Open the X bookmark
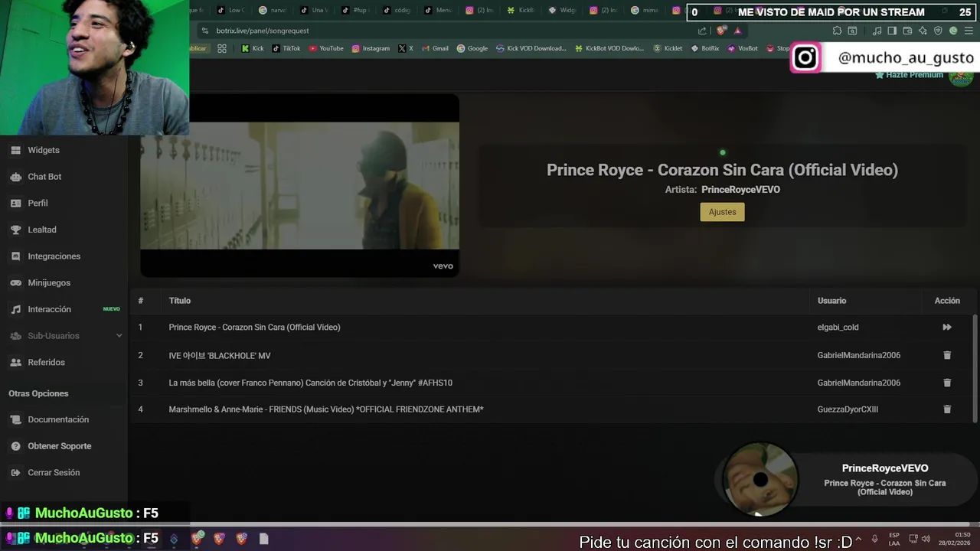980x551 pixels. pyautogui.click(x=405, y=48)
